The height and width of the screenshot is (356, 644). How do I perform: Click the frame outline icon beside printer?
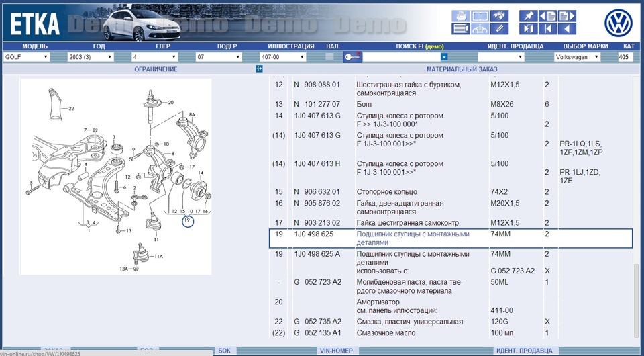click(480, 16)
